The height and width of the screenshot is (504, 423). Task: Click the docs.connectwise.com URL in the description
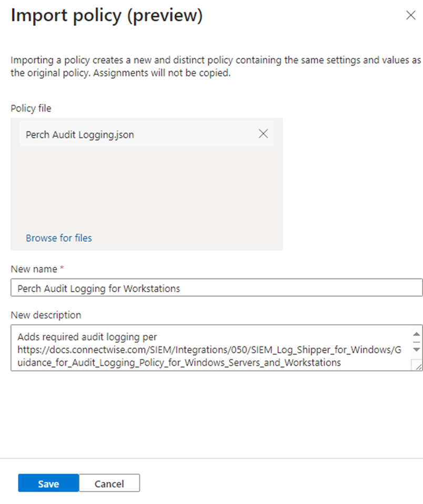tap(205, 349)
